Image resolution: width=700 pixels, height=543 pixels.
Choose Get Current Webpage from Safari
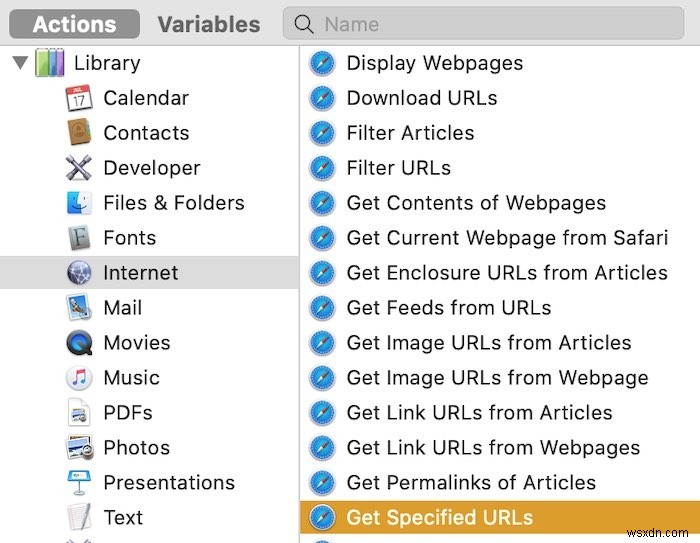click(x=506, y=238)
